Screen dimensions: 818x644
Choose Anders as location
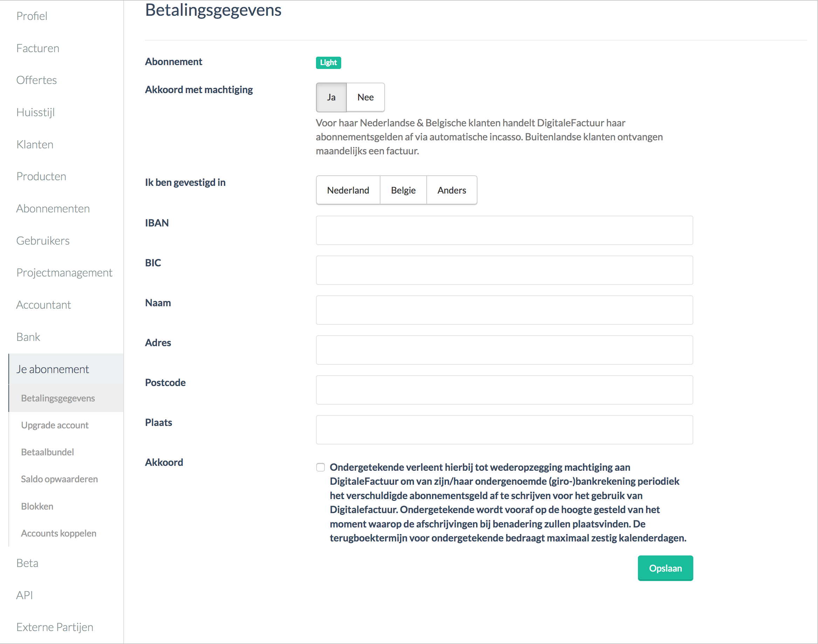coord(452,190)
